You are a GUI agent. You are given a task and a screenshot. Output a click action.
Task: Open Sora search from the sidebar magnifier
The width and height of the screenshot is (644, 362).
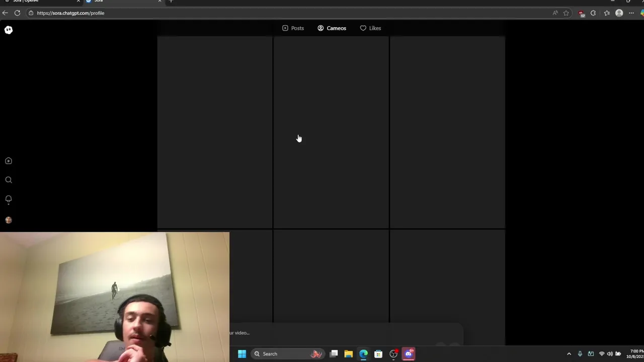(x=9, y=180)
